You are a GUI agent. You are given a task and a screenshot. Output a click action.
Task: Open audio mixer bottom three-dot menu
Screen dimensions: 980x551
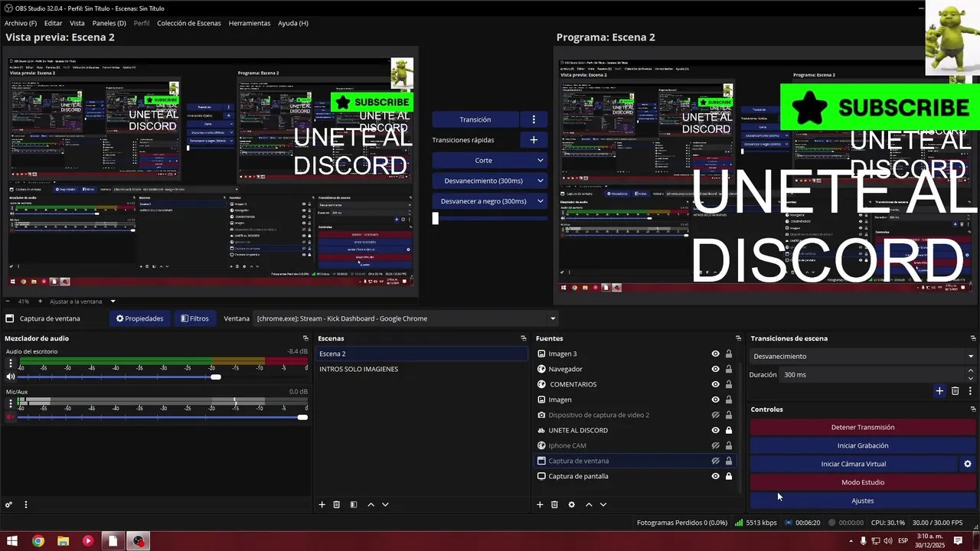pyautogui.click(x=25, y=504)
